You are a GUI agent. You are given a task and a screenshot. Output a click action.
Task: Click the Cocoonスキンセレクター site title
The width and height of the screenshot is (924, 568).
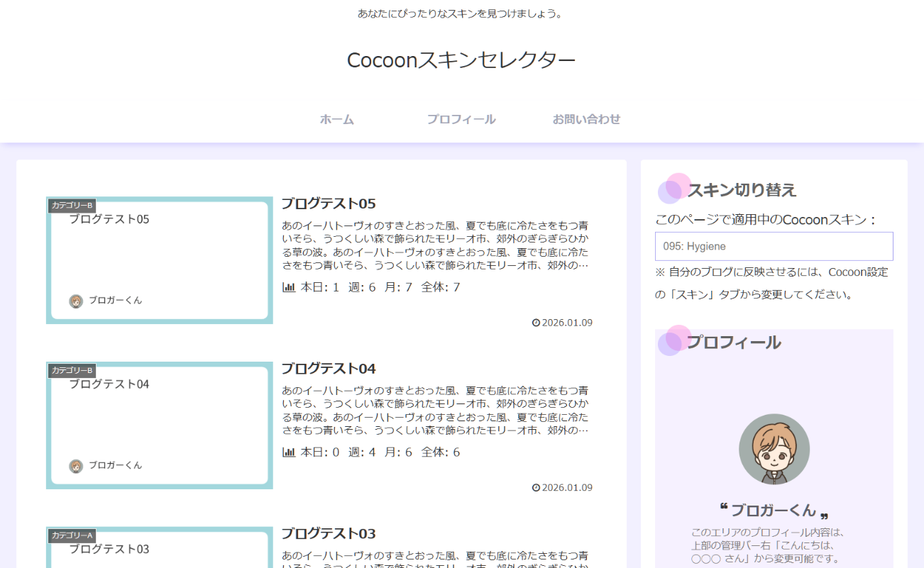(x=461, y=60)
